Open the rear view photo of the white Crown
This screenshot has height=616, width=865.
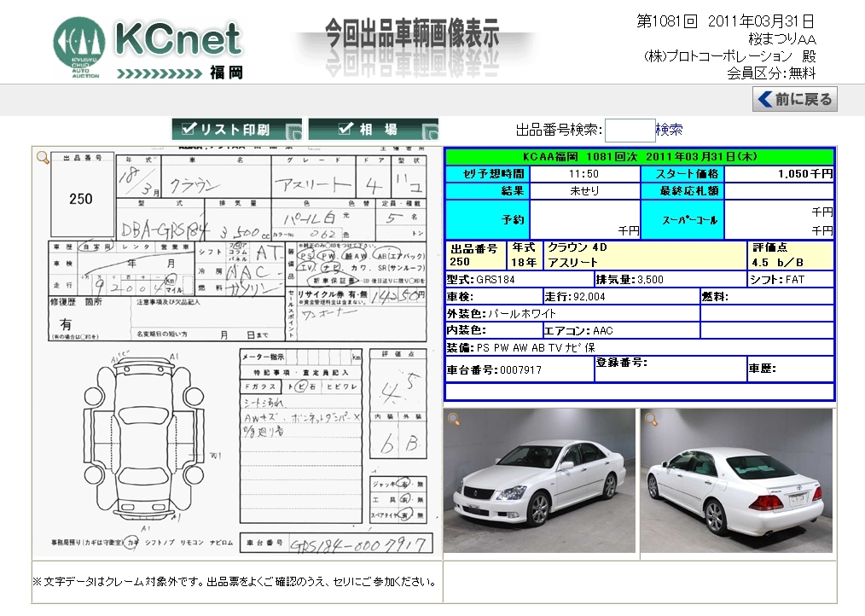[736, 480]
